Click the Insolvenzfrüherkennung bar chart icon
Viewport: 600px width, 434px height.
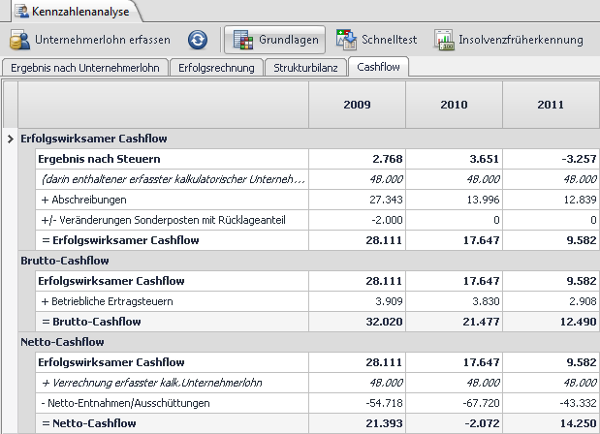(444, 40)
